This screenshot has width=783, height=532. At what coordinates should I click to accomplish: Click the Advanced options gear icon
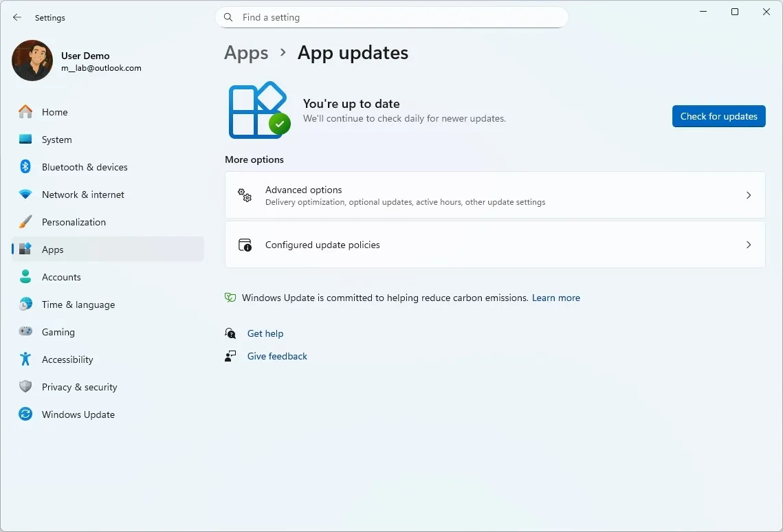pos(245,195)
